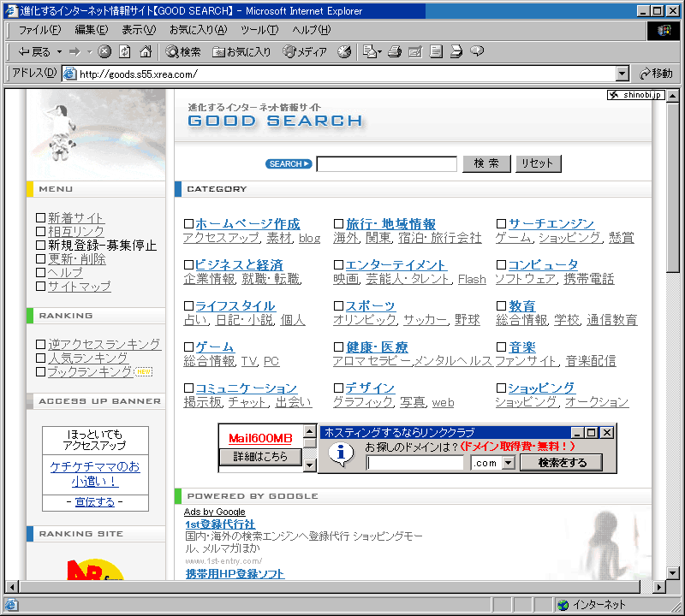Click the Mail toolbar icon
The height and width of the screenshot is (616, 685).
pos(369,52)
